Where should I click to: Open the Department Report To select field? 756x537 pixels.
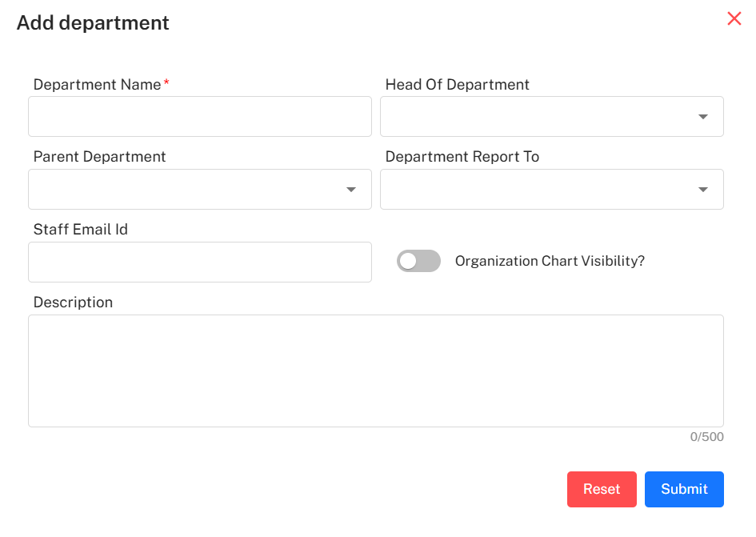click(x=536, y=190)
